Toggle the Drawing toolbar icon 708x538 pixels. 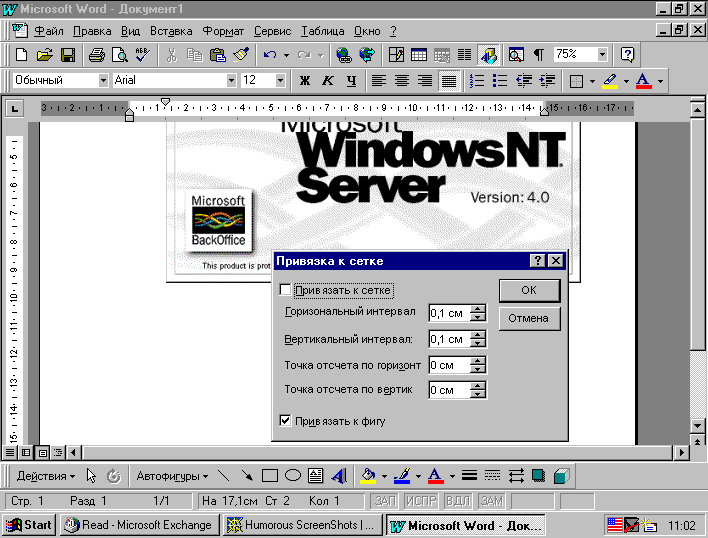[x=489, y=55]
